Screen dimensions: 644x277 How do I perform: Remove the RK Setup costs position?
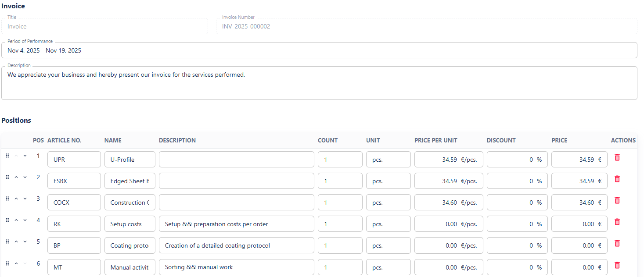click(617, 222)
